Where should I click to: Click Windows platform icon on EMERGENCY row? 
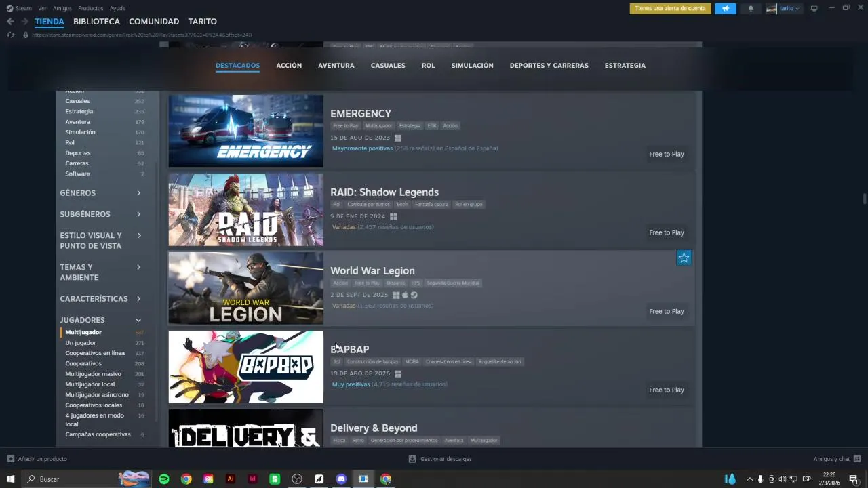click(398, 138)
